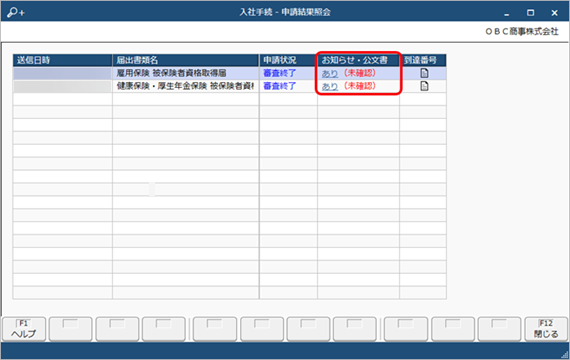Click the お知らせ・公文書 column header
570x360 pixels.
point(358,60)
